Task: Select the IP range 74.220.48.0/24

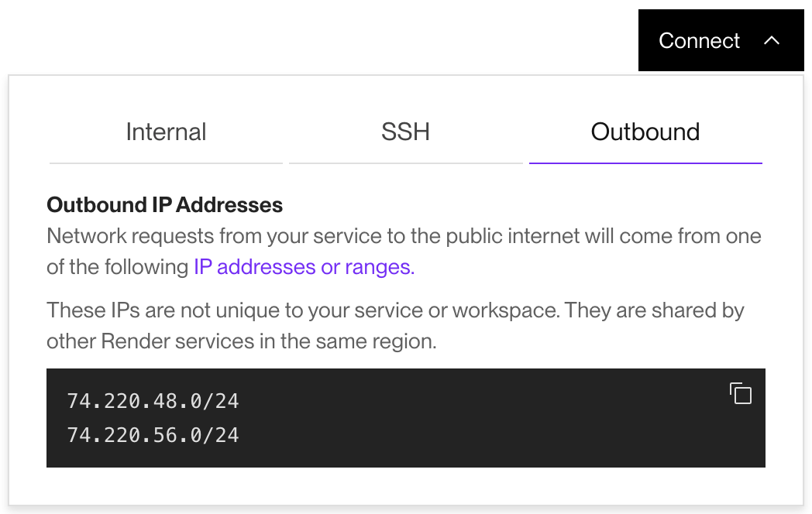Action: pos(153,401)
